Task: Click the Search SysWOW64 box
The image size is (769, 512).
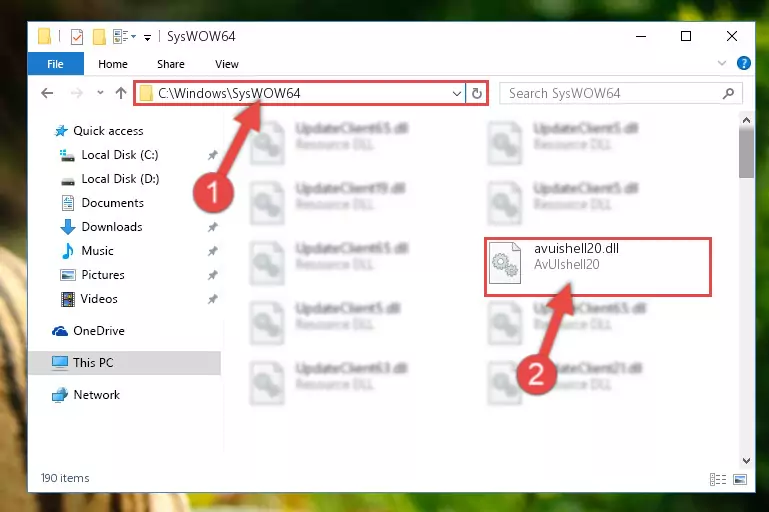Action: pos(620,93)
